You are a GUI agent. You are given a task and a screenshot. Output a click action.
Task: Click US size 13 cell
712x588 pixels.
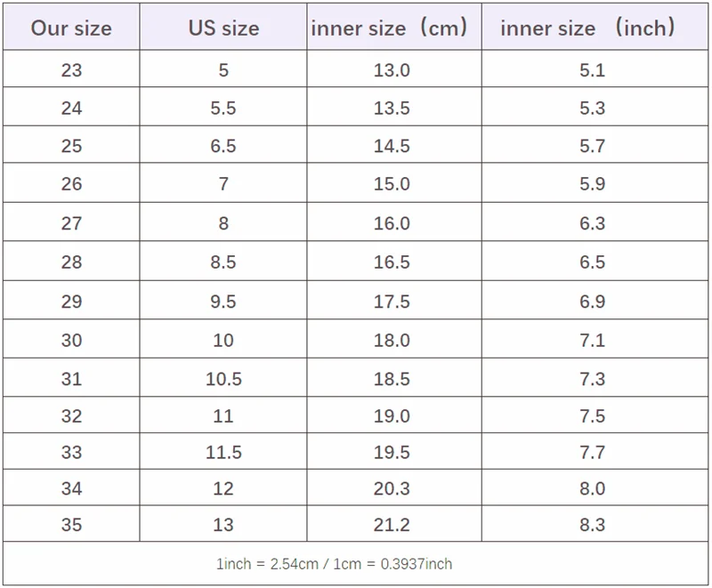[x=223, y=524]
